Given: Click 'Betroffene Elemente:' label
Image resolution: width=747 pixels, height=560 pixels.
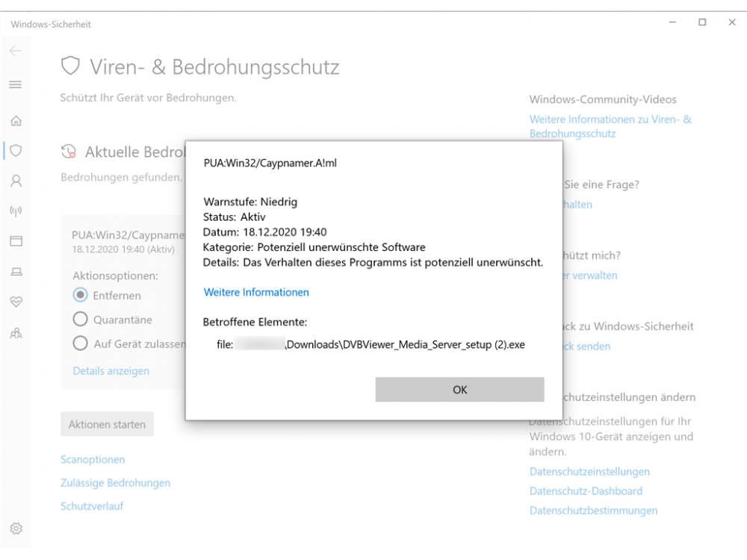Looking at the screenshot, I should 255,323.
